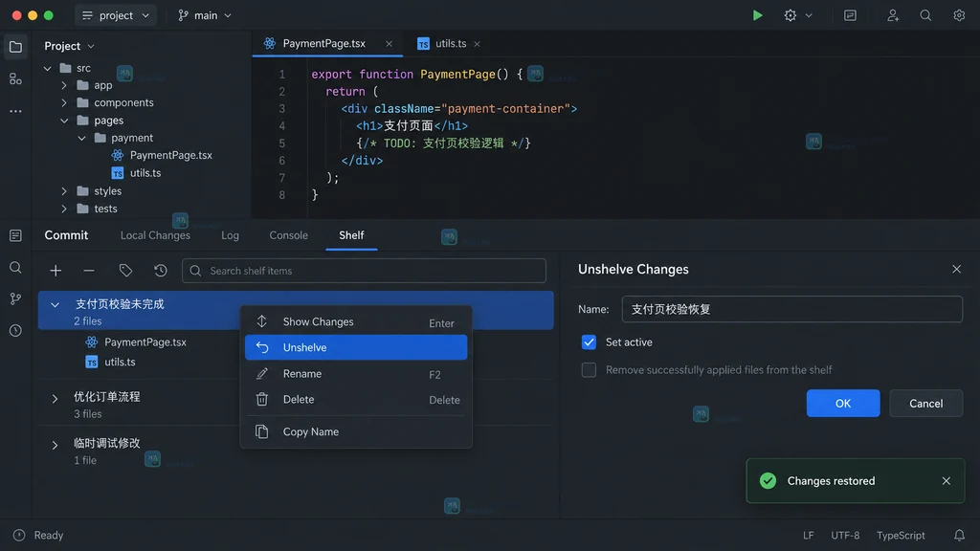Screen dimensions: 980x551
Task: Select the Shelf tab
Action: pyautogui.click(x=351, y=235)
